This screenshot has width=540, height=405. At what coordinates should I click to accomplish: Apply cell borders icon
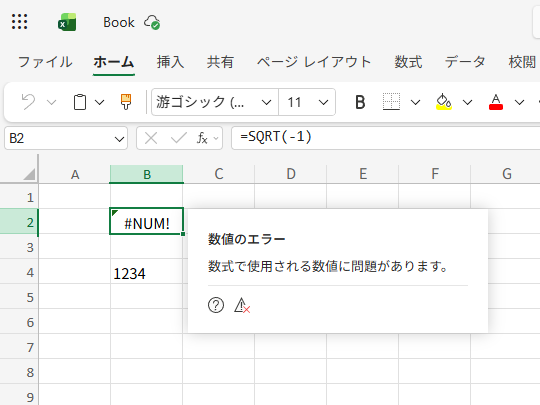coord(391,102)
